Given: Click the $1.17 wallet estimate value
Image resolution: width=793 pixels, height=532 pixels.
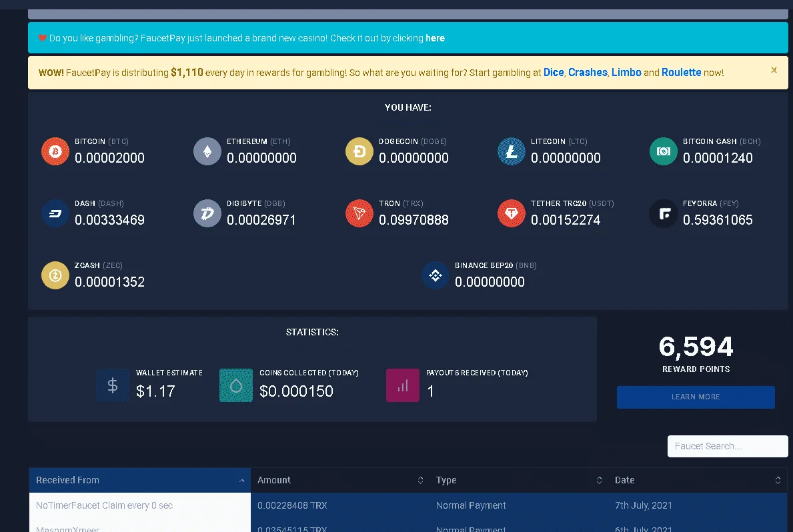Looking at the screenshot, I should tap(155, 391).
